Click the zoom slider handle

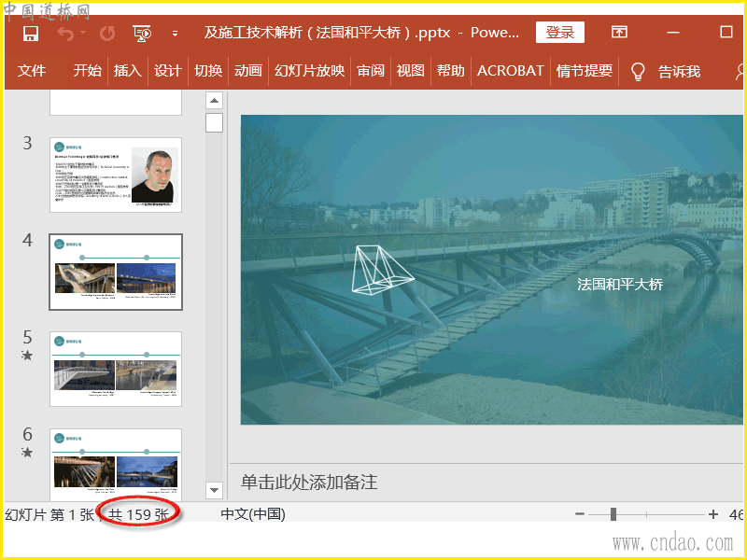pyautogui.click(x=613, y=514)
